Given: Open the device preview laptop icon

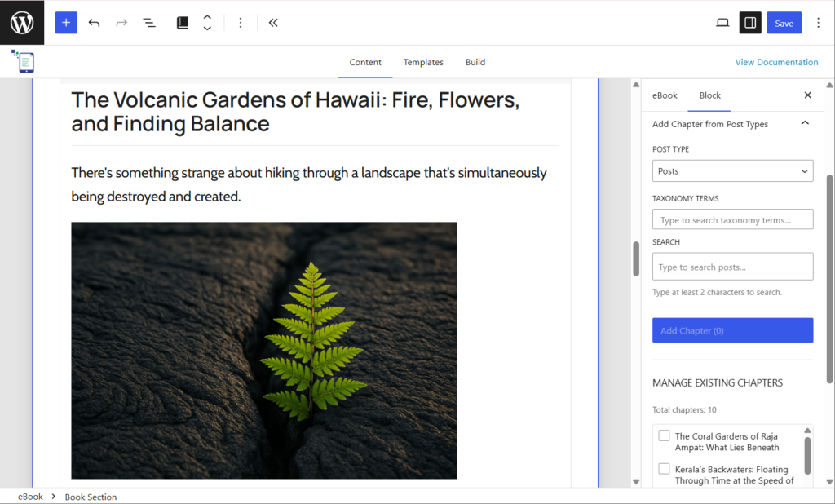Looking at the screenshot, I should [x=722, y=22].
